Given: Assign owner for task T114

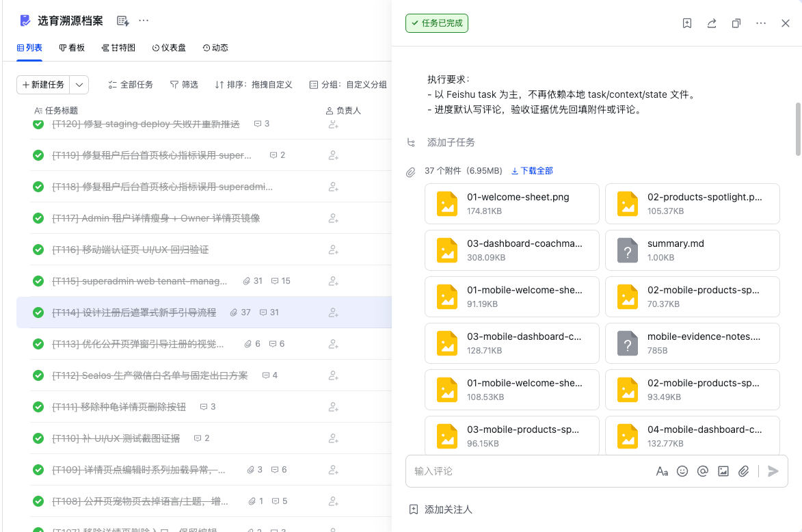Looking at the screenshot, I should [x=334, y=312].
